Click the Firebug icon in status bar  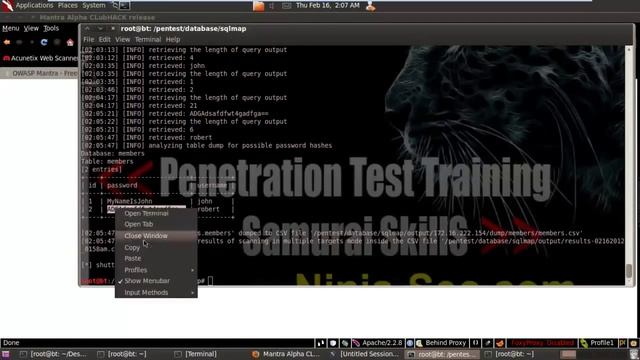pyautogui.click(x=500, y=343)
